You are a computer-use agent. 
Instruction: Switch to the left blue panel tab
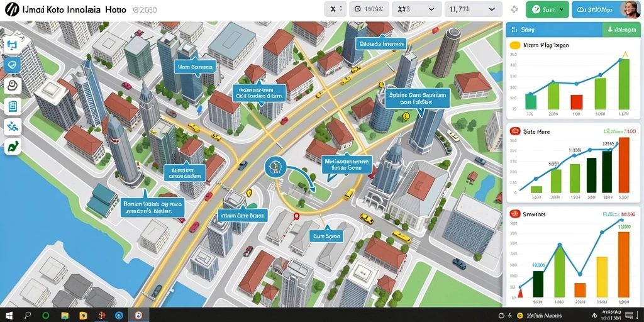click(554, 30)
